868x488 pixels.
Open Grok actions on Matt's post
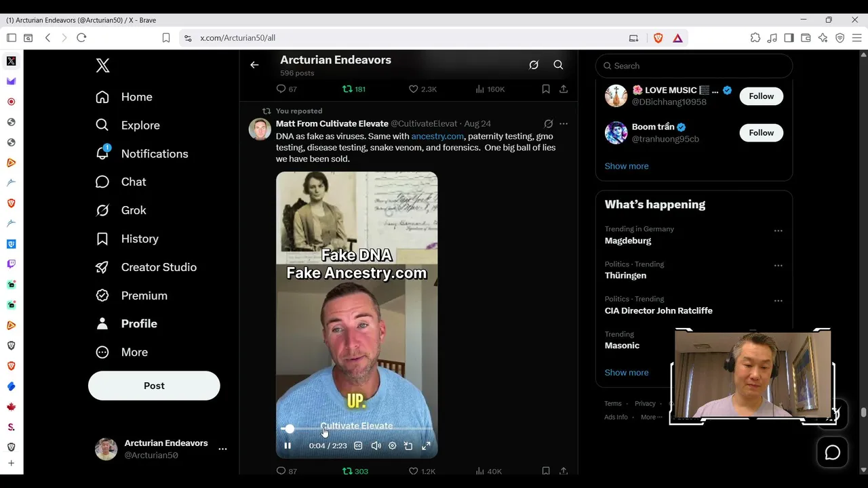[548, 124]
